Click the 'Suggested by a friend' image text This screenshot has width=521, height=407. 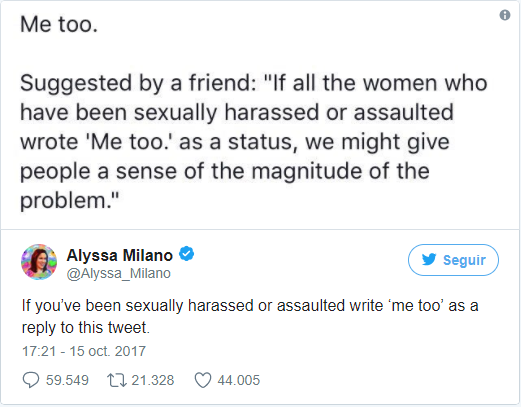pyautogui.click(x=138, y=83)
